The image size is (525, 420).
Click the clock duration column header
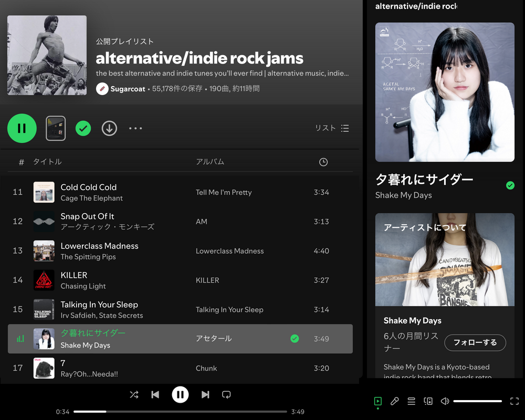[323, 162]
